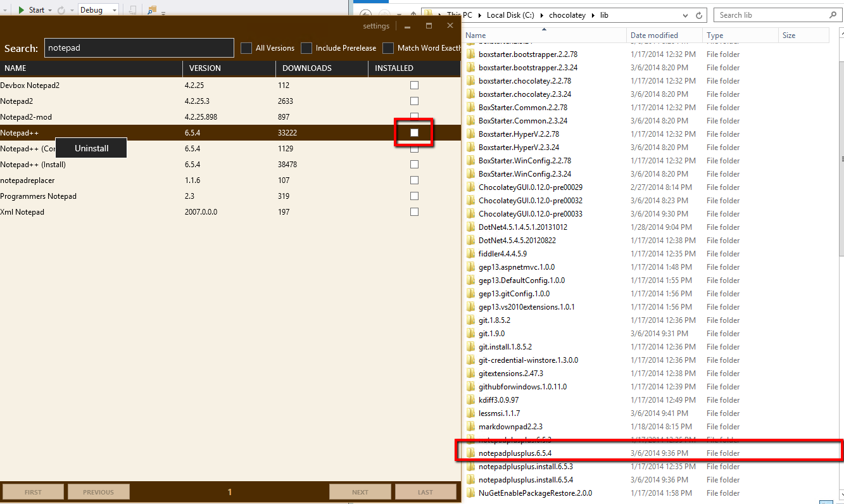Viewport: 844px width, 504px height.
Task: Tick Installed checkbox for Notepad++ (Install)
Action: click(x=414, y=165)
